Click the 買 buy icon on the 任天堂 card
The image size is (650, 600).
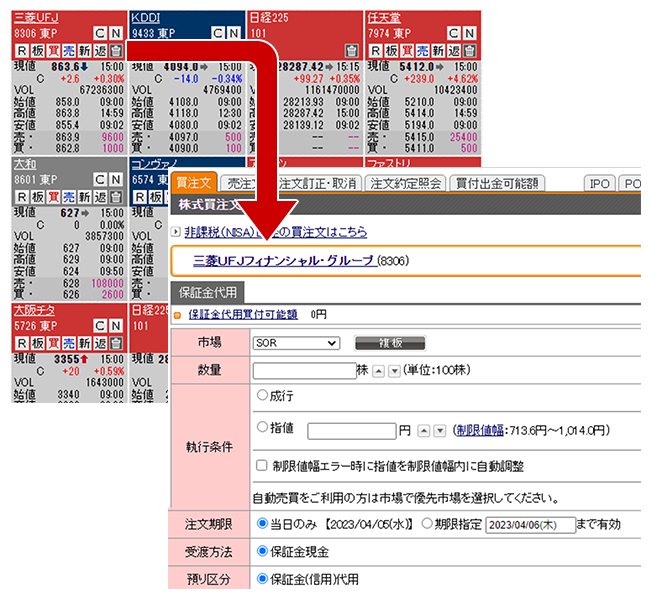[x=407, y=51]
